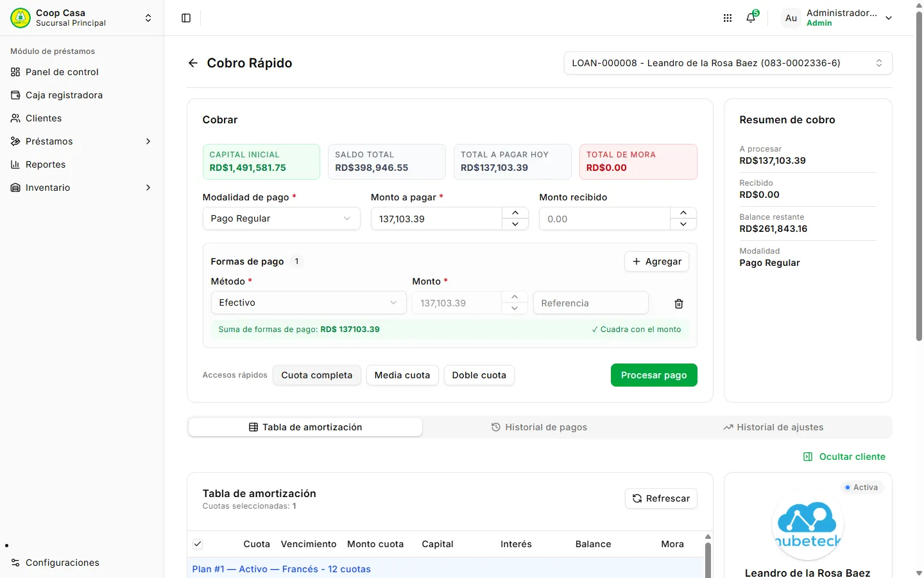Decrease the payment method Monto value

coord(515,308)
